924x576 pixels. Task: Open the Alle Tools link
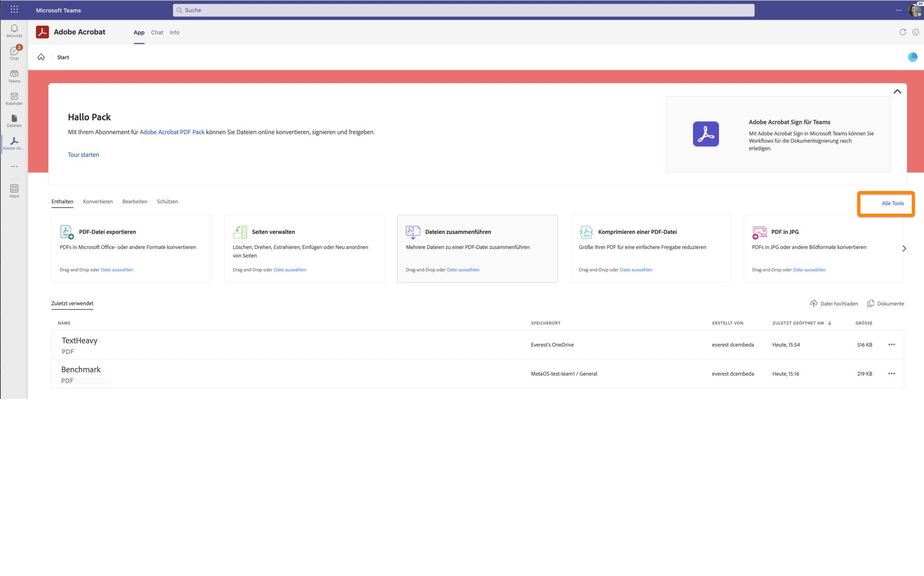(893, 203)
